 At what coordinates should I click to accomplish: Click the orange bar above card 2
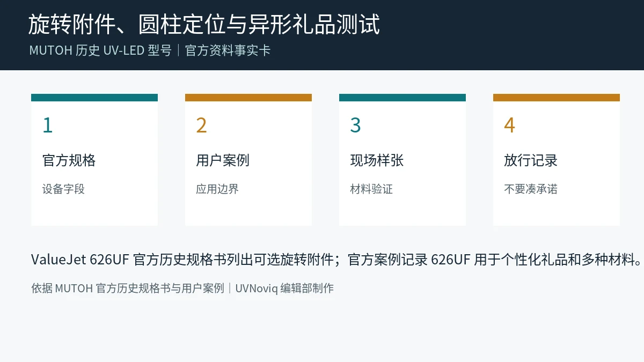click(248, 98)
